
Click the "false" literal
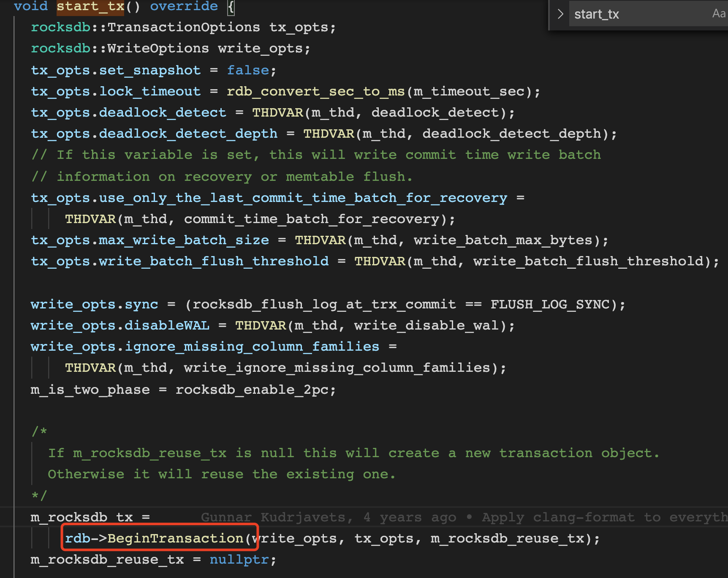coord(248,70)
